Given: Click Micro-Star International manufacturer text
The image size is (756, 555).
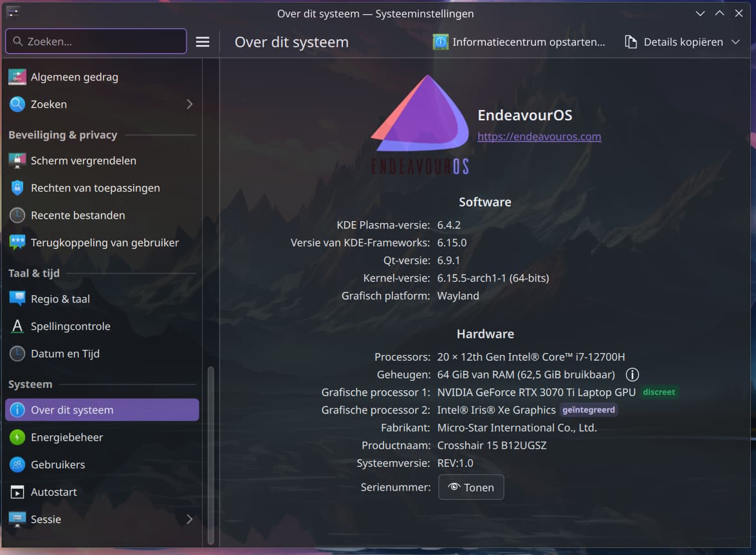Looking at the screenshot, I should (517, 428).
